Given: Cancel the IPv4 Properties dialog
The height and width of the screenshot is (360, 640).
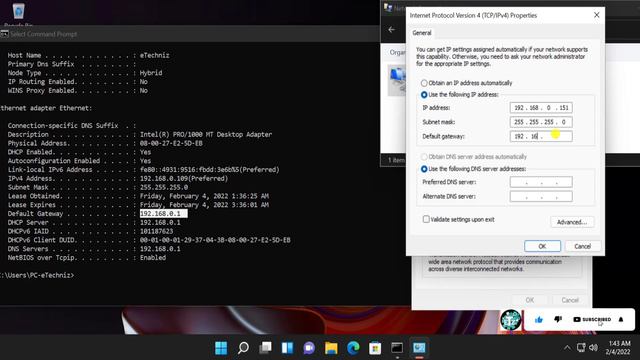Looking at the screenshot, I should click(582, 246).
